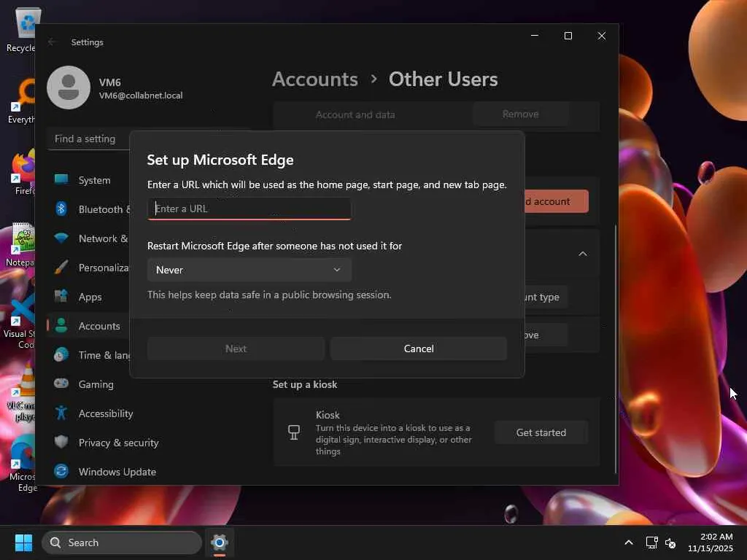
Task: Show hidden system tray icons
Action: pos(628,542)
